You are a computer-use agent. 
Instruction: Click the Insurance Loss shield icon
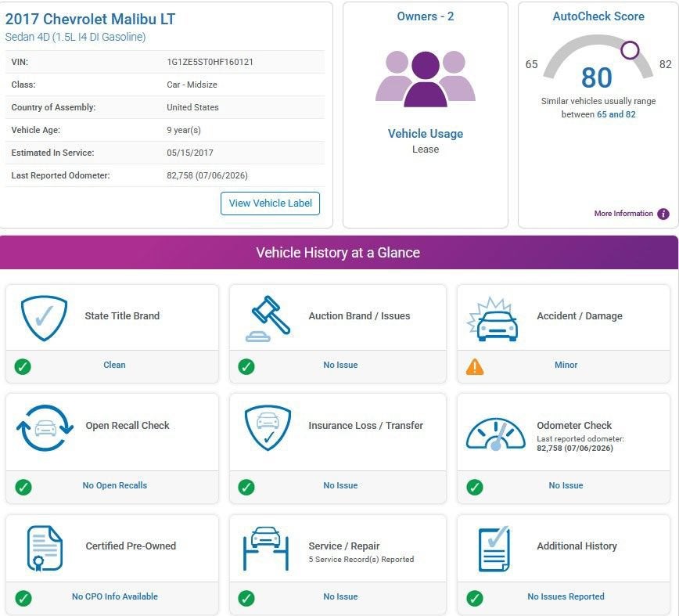tap(268, 427)
